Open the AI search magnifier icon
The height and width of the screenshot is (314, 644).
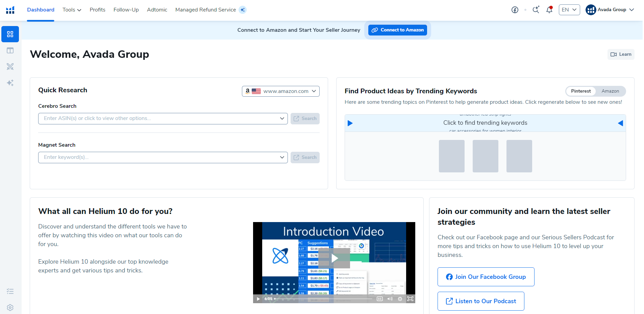tap(536, 9)
